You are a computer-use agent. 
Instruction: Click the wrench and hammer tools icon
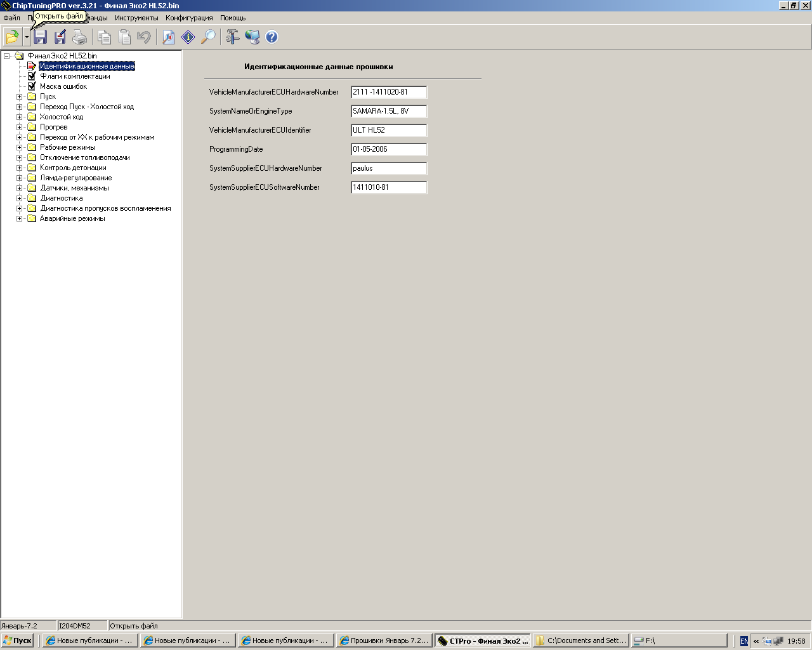click(233, 37)
